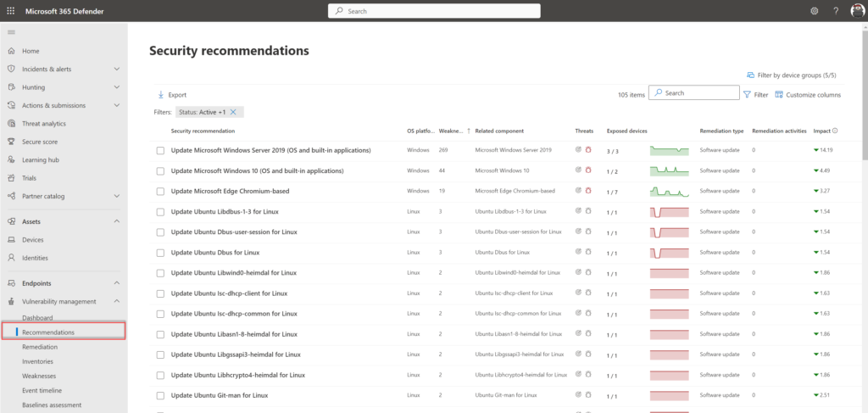Screen dimensions: 868x413
Task: Check Update Microsoft Windows 10 checkbox
Action: pyautogui.click(x=160, y=171)
